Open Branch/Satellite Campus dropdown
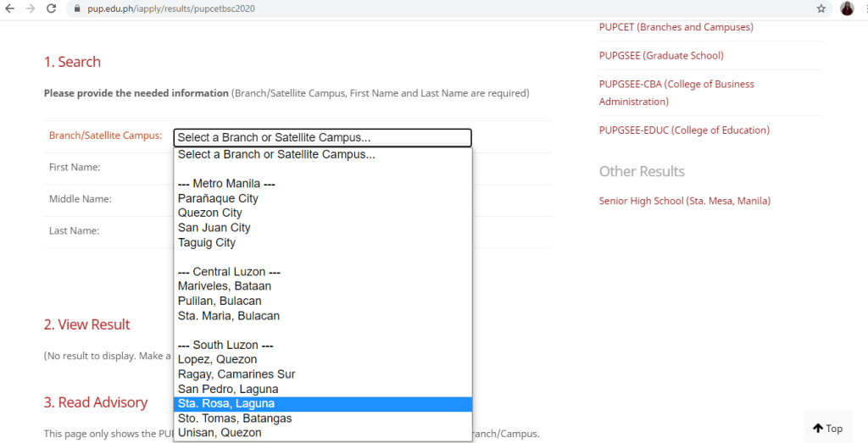Screen dimensions: 868x443 (322, 137)
